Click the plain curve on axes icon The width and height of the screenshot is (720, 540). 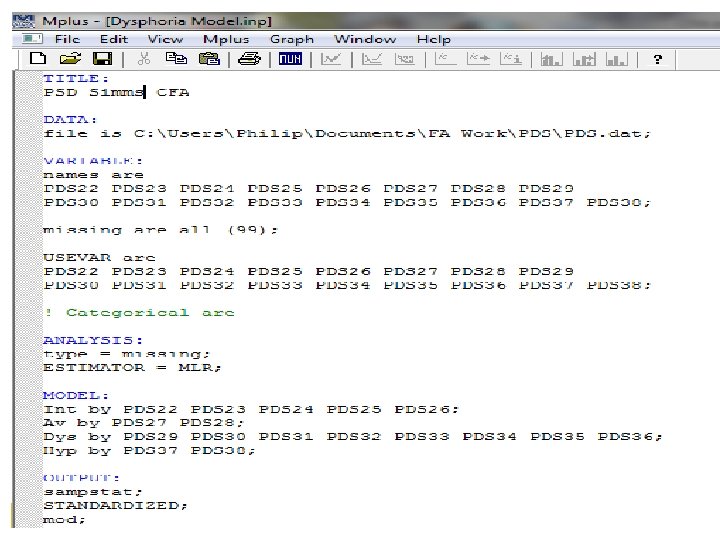point(444,59)
